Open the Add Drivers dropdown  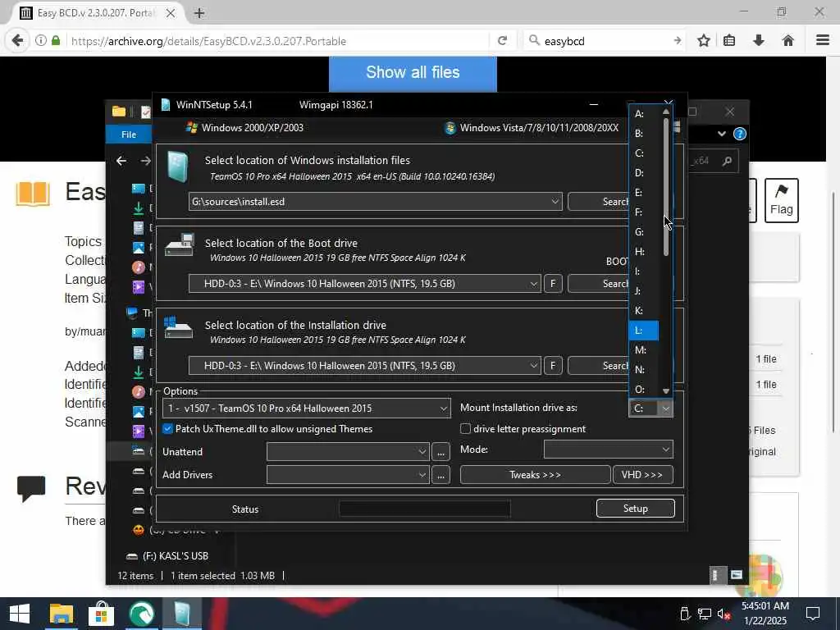pos(348,475)
